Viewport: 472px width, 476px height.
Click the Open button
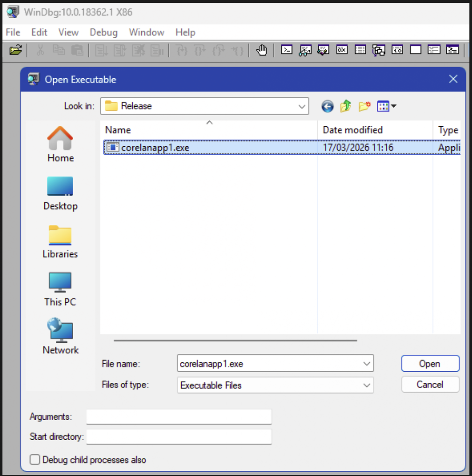pyautogui.click(x=430, y=364)
